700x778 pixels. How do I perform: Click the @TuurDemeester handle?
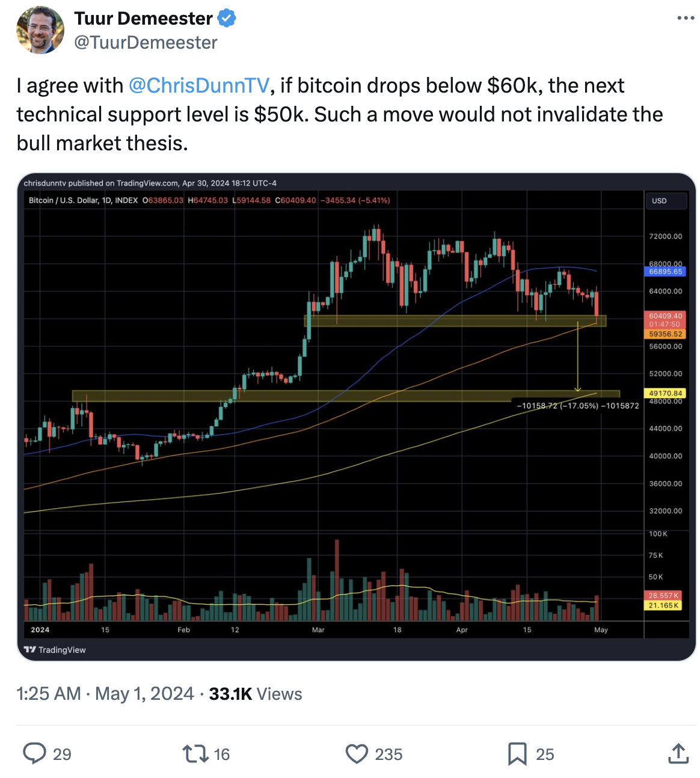coord(146,43)
